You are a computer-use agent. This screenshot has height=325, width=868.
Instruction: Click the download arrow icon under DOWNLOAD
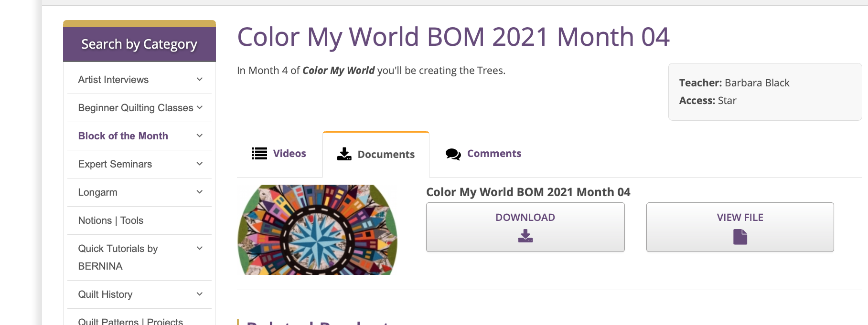click(x=525, y=236)
